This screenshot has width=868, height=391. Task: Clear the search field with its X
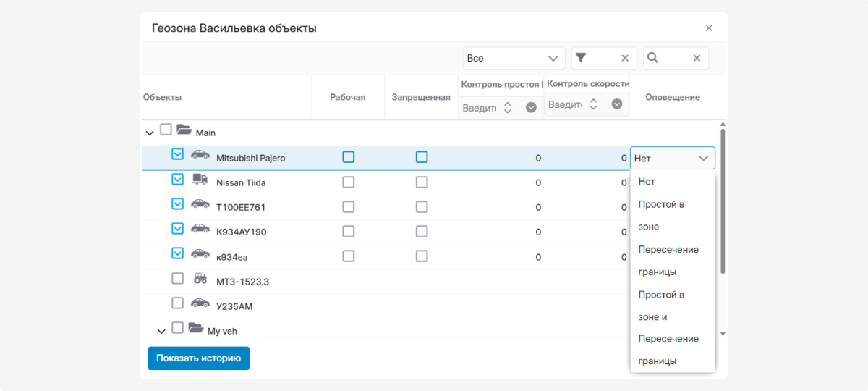[x=697, y=58]
